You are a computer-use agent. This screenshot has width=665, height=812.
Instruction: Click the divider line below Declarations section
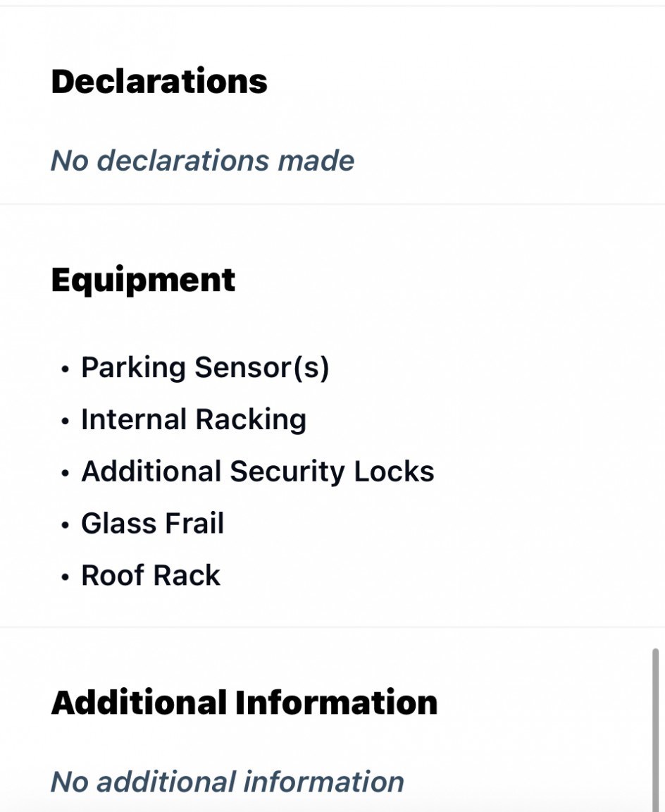(332, 204)
